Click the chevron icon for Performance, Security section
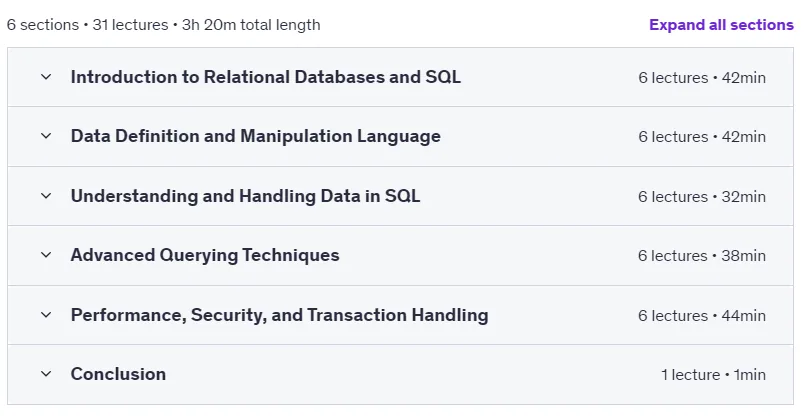The image size is (809, 418). click(x=46, y=315)
